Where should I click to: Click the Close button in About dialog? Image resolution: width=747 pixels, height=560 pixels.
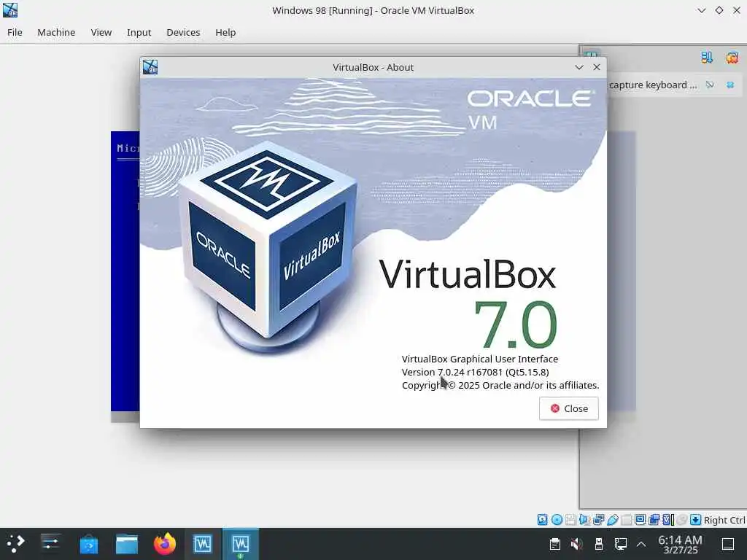pyautogui.click(x=569, y=408)
